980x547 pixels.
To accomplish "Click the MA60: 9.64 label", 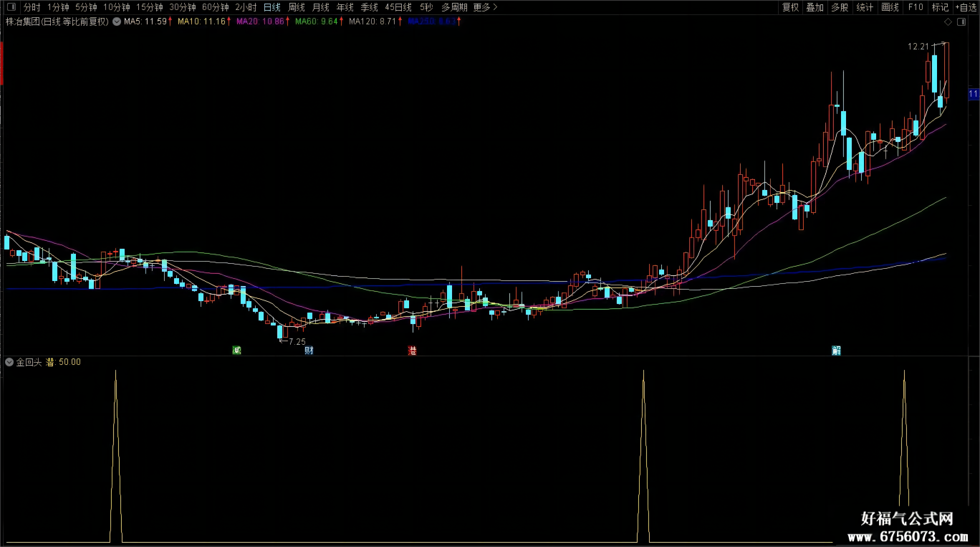I will [316, 22].
